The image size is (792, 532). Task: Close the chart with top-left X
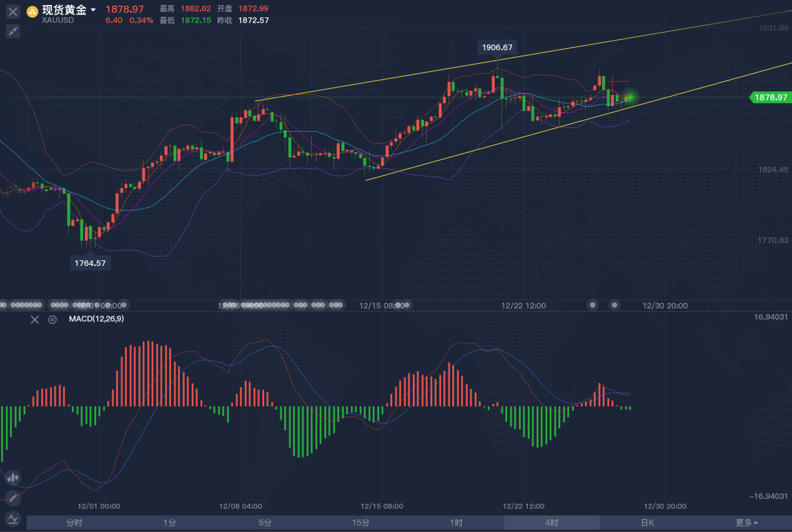13,11
